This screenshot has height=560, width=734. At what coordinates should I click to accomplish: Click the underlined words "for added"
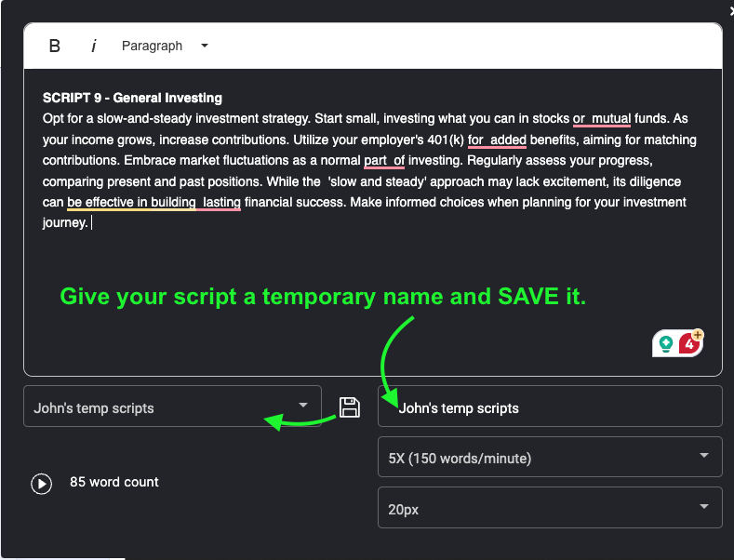click(497, 140)
